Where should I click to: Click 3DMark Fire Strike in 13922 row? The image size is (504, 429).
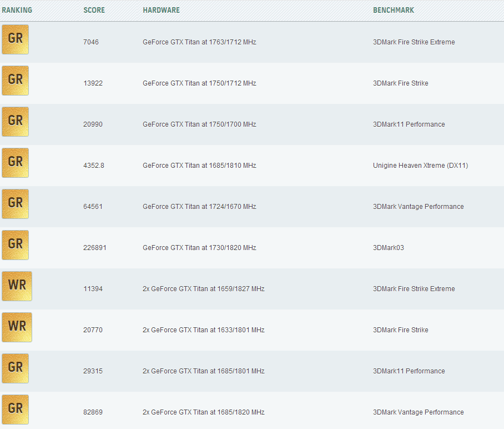(x=401, y=83)
